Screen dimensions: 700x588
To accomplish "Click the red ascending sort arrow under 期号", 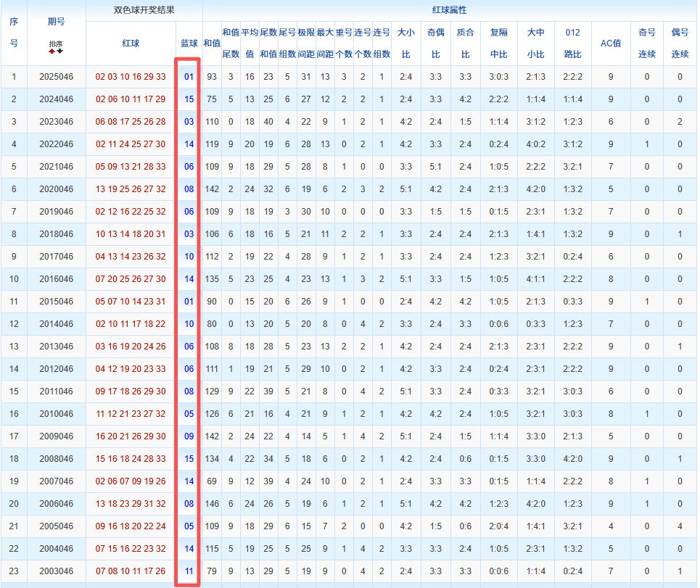I will click(x=52, y=51).
